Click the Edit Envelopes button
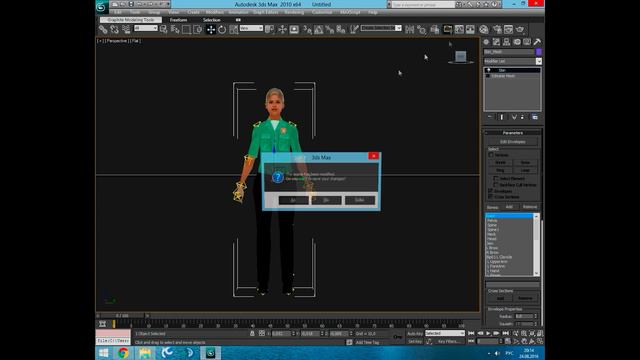Image resolution: width=640 pixels, height=360 pixels. click(513, 142)
